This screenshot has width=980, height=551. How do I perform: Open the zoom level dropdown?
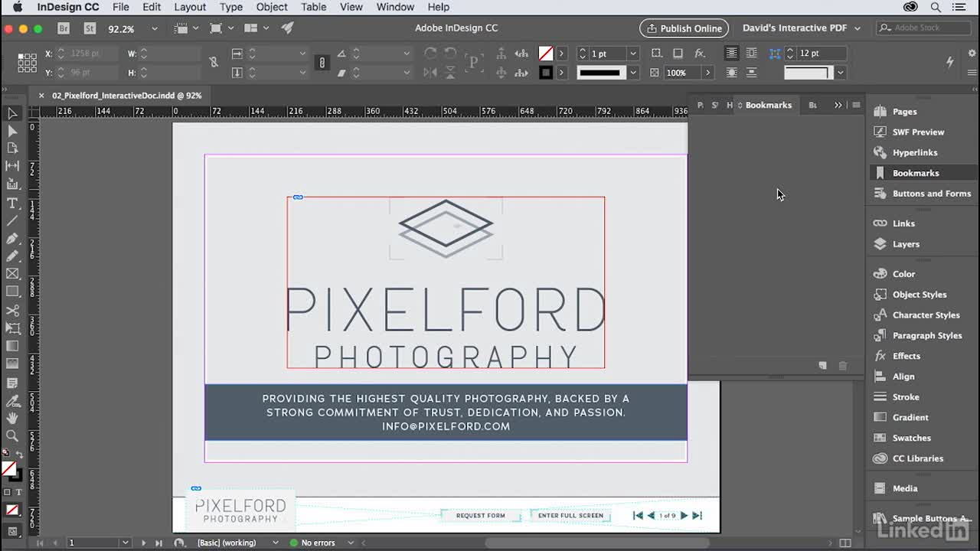coord(154,28)
